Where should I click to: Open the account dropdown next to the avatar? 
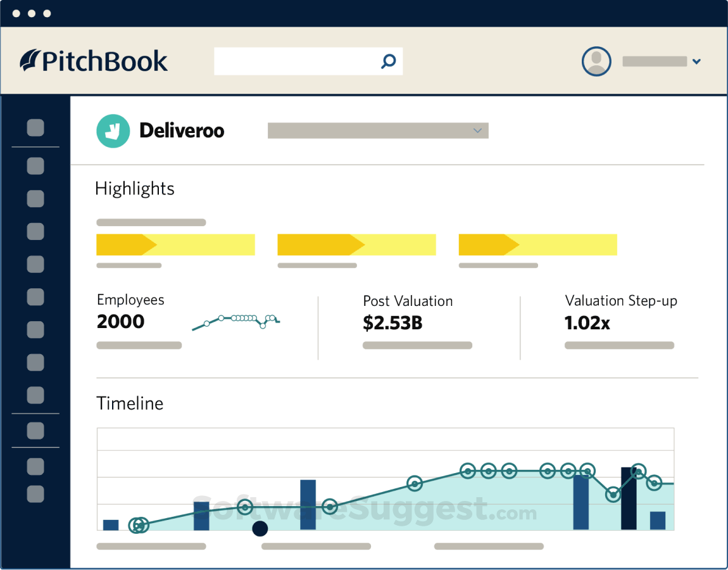[x=696, y=61]
